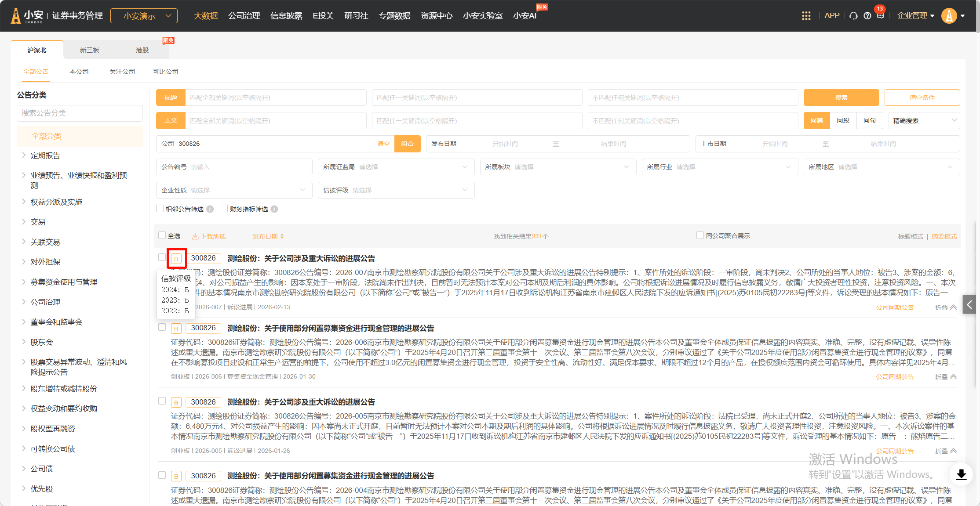
Task: Open the messages icon with the 13 badge
Action: [880, 15]
